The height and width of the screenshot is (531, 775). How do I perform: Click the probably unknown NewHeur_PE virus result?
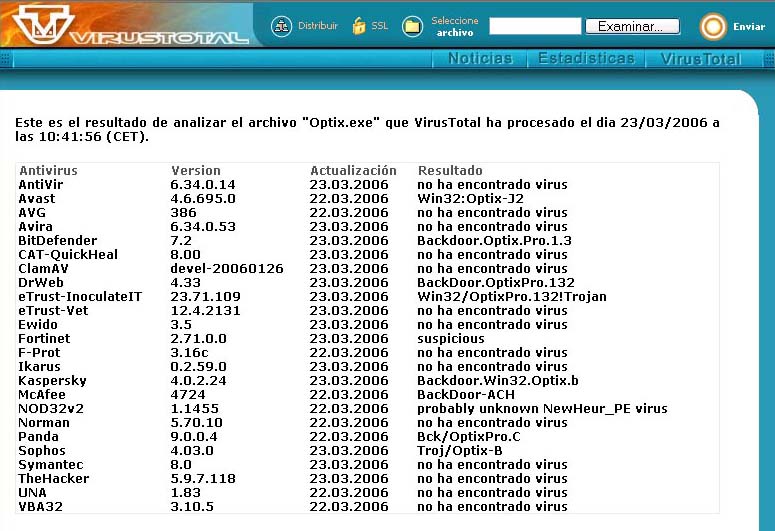pyautogui.click(x=542, y=409)
